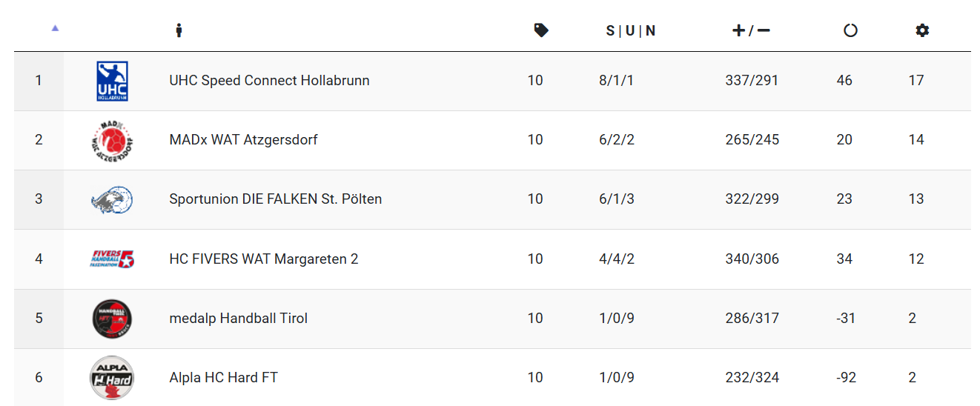Select Sportunion DIE FALKEN St. Pölten

coord(276,199)
